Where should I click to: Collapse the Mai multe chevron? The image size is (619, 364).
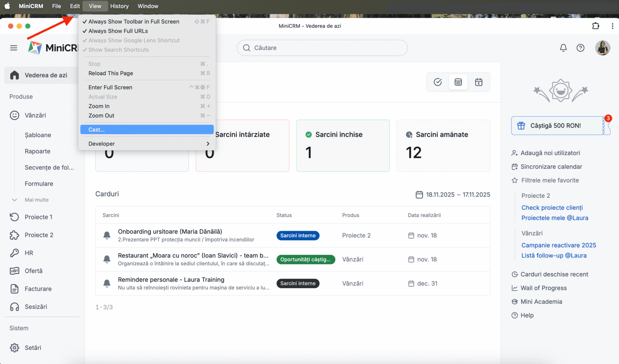tap(15, 200)
